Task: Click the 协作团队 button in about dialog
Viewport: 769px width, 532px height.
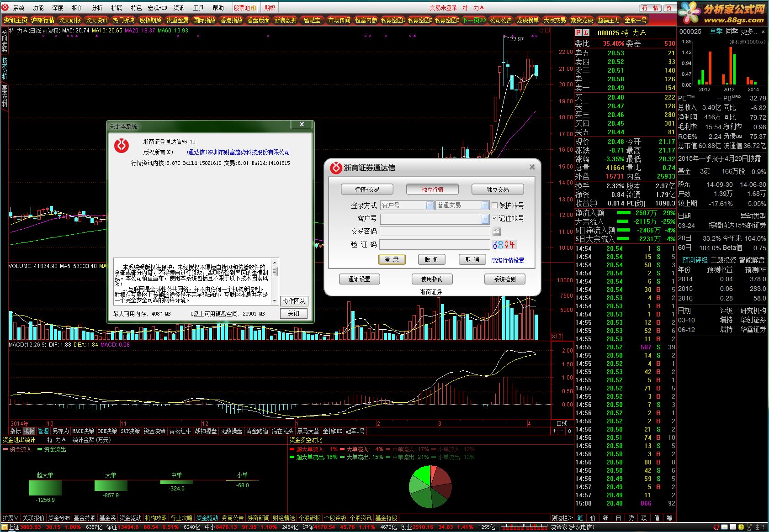Action: pos(294,301)
